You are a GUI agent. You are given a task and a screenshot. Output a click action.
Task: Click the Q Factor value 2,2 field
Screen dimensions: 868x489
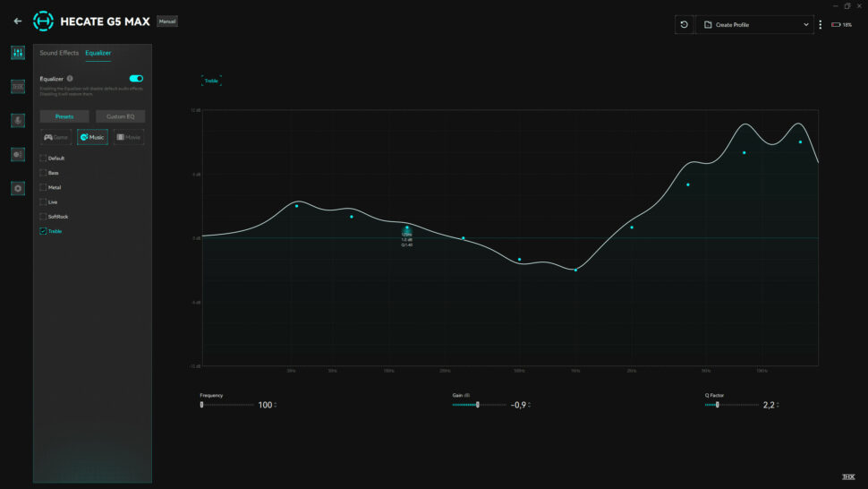coord(769,405)
